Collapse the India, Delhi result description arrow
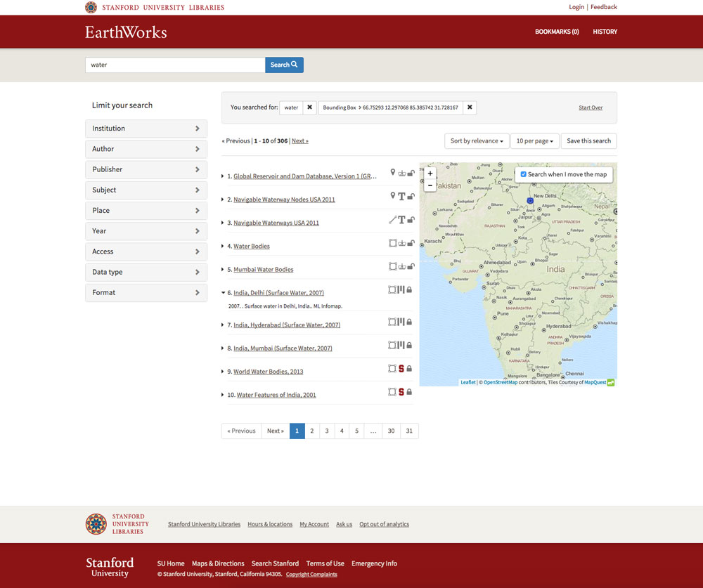This screenshot has width=703, height=588. click(x=224, y=293)
